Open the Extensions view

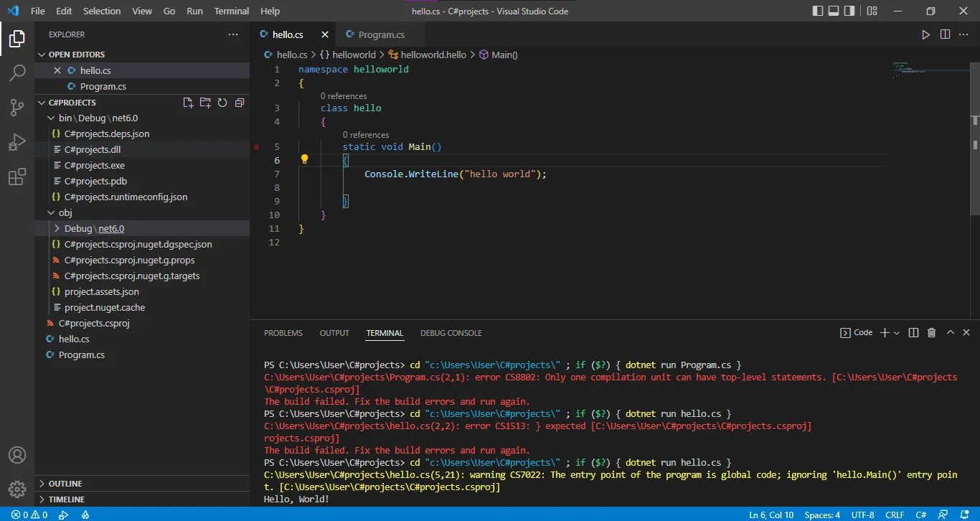click(x=17, y=177)
